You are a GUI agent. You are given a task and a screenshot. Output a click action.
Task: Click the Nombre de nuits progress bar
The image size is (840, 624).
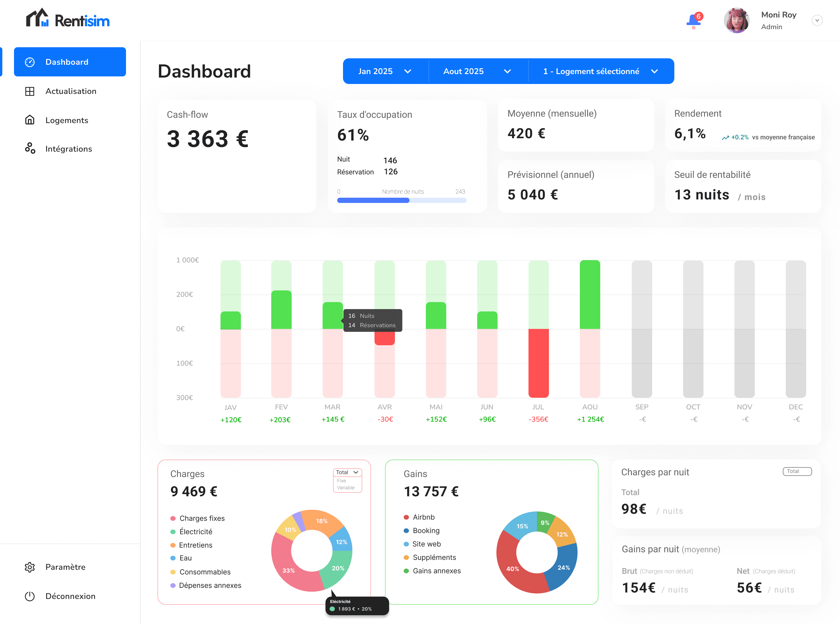coord(401,200)
